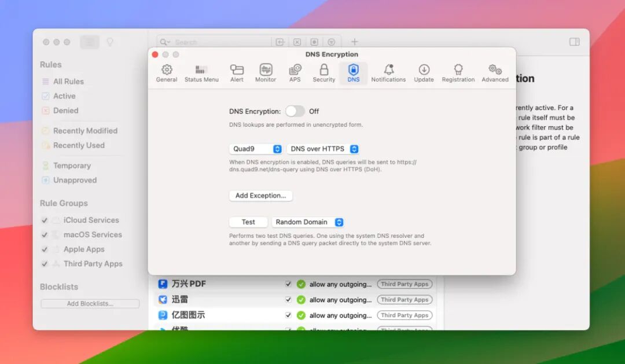Switch to the Update preferences pane
This screenshot has height=364, width=625.
tap(424, 73)
